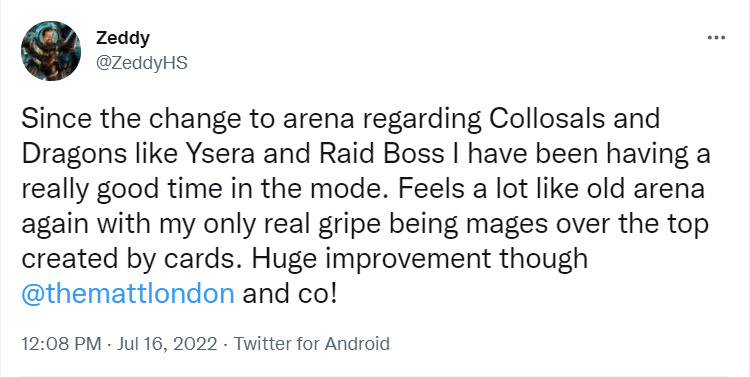The image size is (750, 377).
Task: Open the three-dot more options menu
Action: click(x=716, y=37)
